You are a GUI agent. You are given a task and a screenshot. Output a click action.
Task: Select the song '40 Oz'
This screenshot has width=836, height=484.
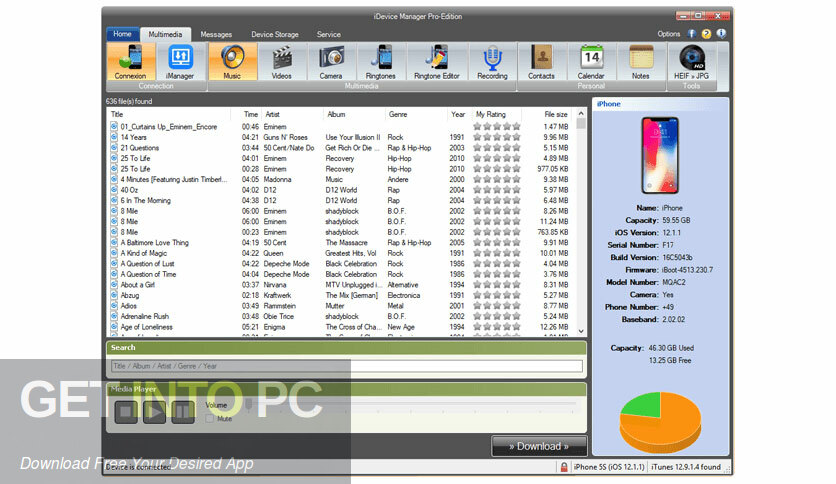[129, 190]
